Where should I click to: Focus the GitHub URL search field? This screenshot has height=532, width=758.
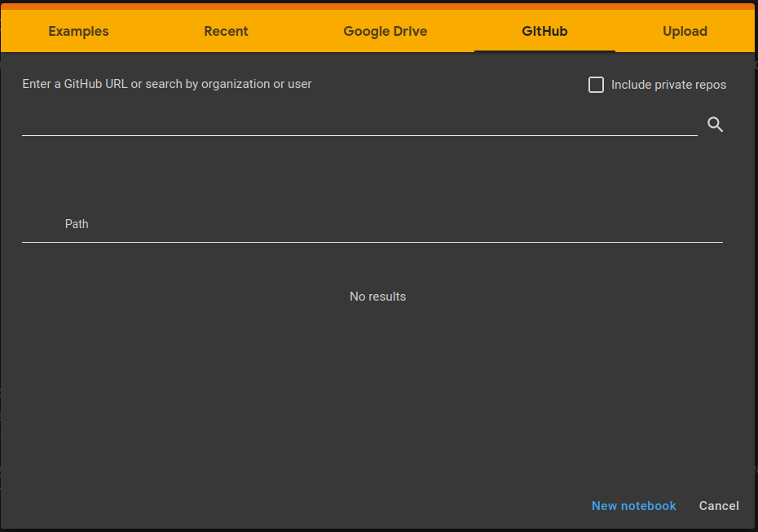tap(359, 124)
